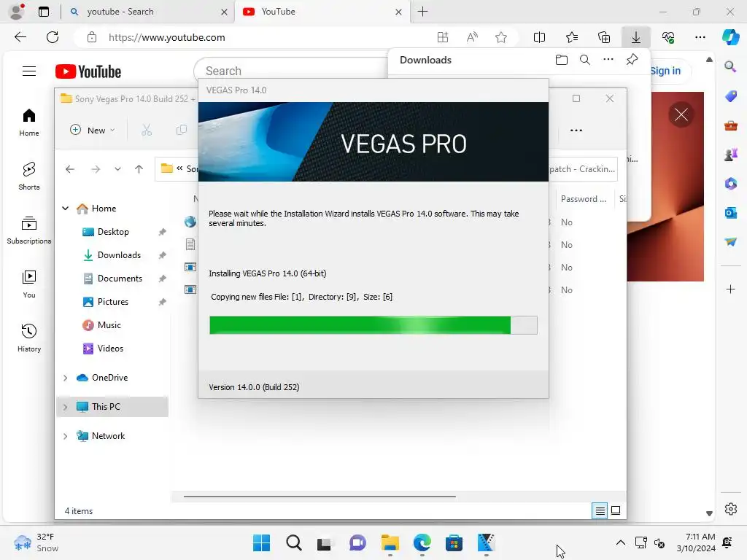The height and width of the screenshot is (560, 747).
Task: Pin the Downloads panel
Action: coord(632,60)
